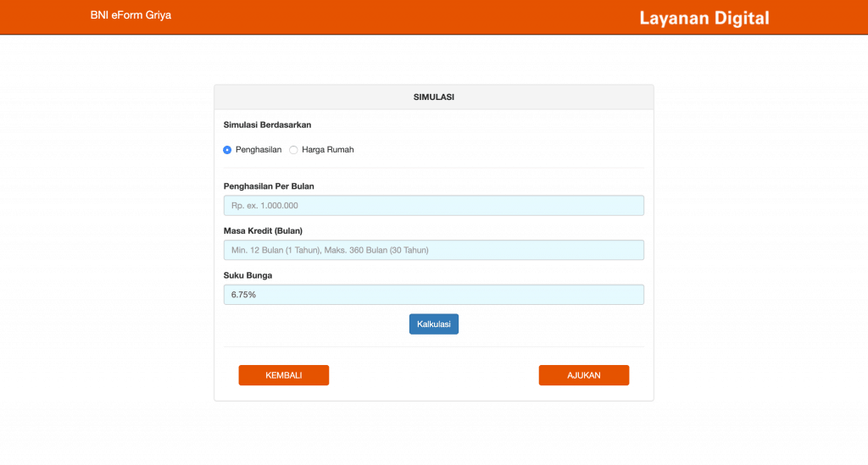This screenshot has height=465, width=868.
Task: Click the BNI eForm Griya title
Action: [x=131, y=15]
